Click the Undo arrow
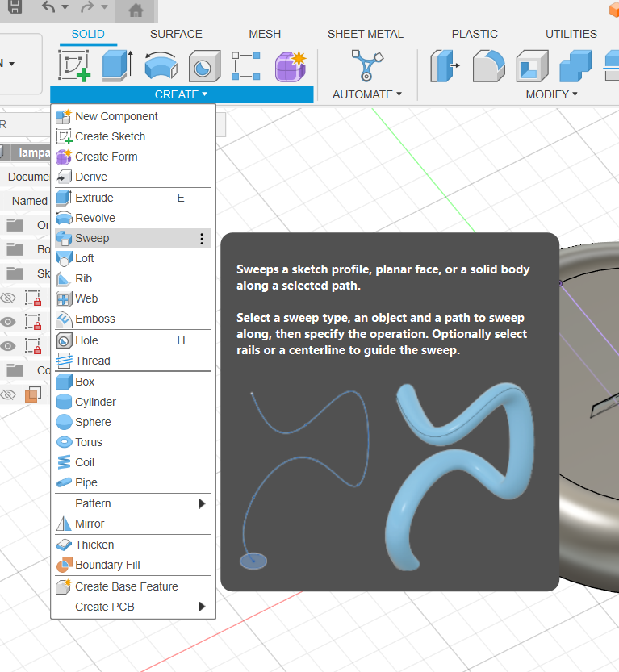This screenshot has width=619, height=672. point(48,6)
